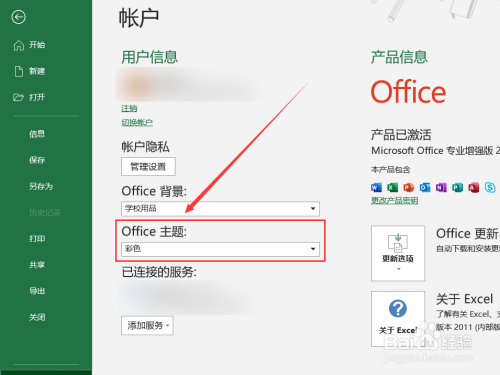Click the 注销 sign-out link
500x375 pixels.
pyautogui.click(x=129, y=108)
